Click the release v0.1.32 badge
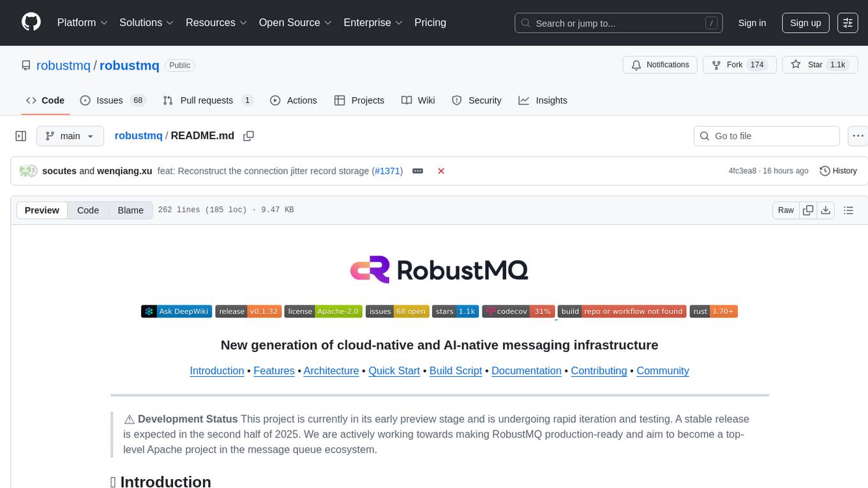This screenshot has width=868, height=488. tap(248, 311)
